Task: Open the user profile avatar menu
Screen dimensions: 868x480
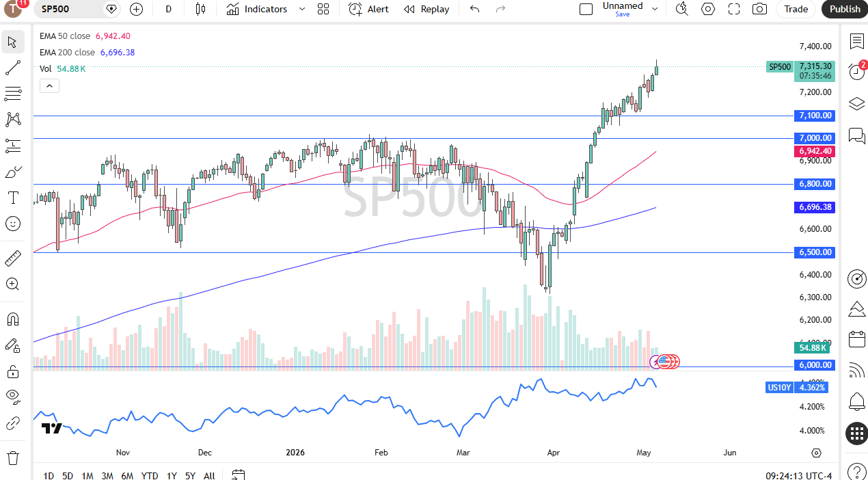Action: (14, 9)
